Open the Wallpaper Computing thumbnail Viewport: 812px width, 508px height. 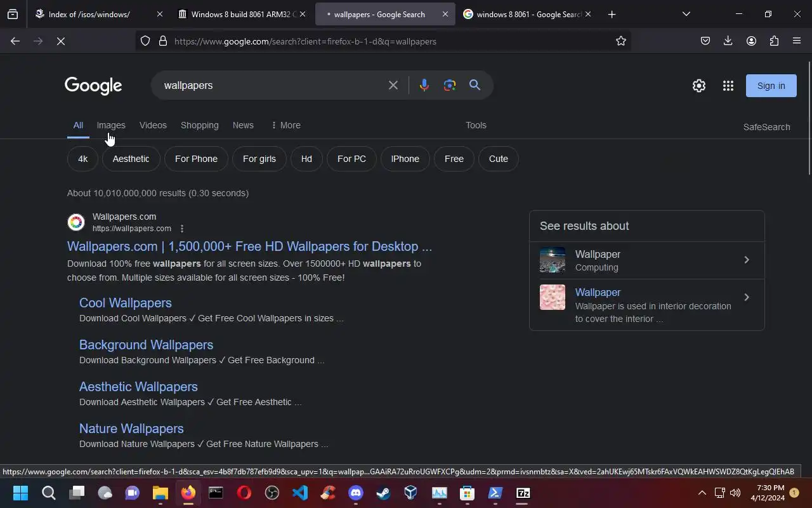click(553, 260)
